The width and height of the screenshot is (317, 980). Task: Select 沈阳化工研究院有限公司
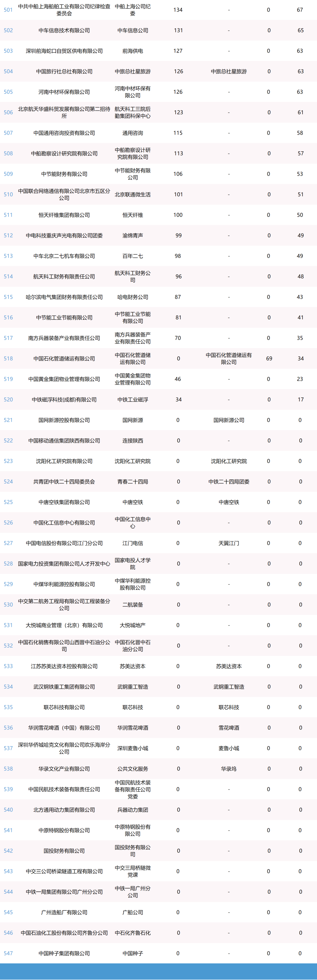coord(64,461)
